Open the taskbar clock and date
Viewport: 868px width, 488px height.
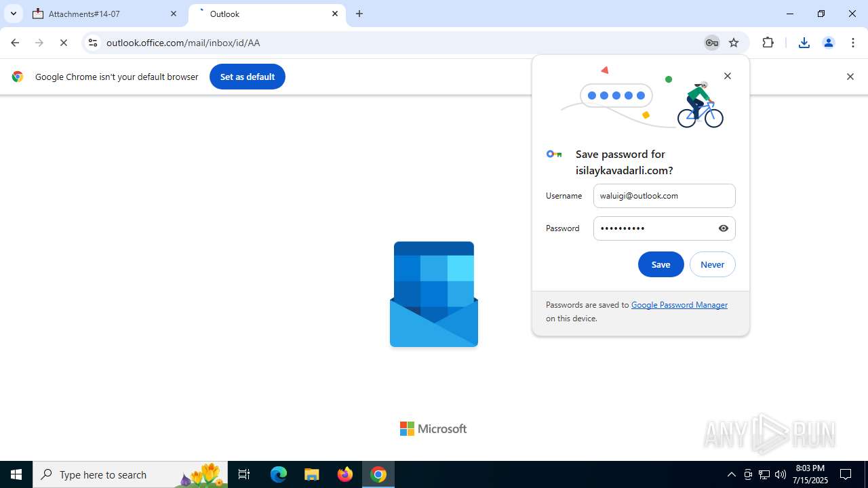[810, 474]
